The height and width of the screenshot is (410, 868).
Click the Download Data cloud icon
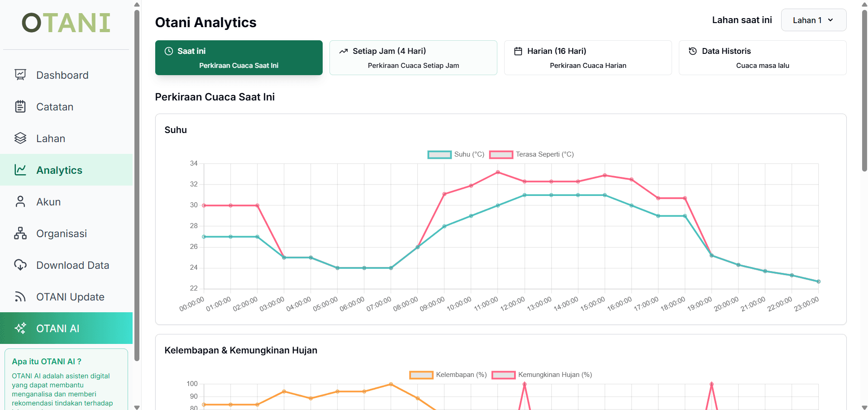click(x=20, y=265)
